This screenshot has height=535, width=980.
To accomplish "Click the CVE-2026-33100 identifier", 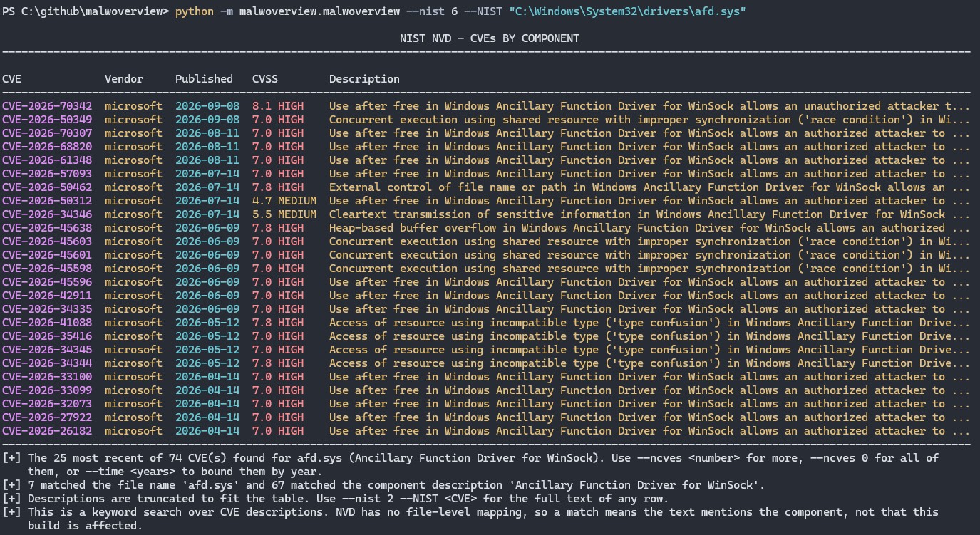I will click(47, 377).
